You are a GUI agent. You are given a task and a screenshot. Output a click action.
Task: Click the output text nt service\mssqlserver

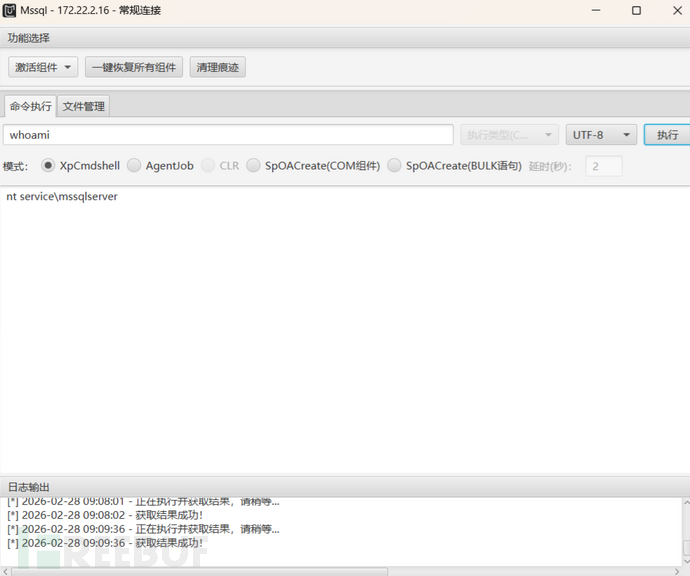(x=62, y=196)
